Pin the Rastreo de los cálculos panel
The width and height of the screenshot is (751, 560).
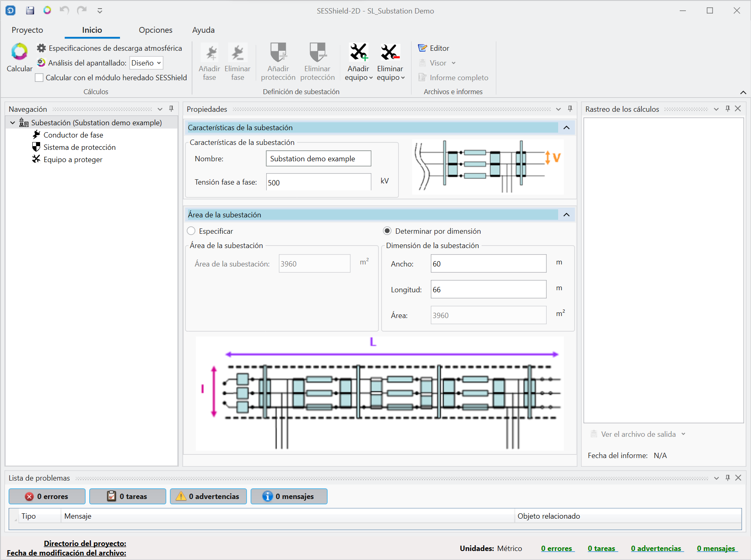(x=728, y=109)
